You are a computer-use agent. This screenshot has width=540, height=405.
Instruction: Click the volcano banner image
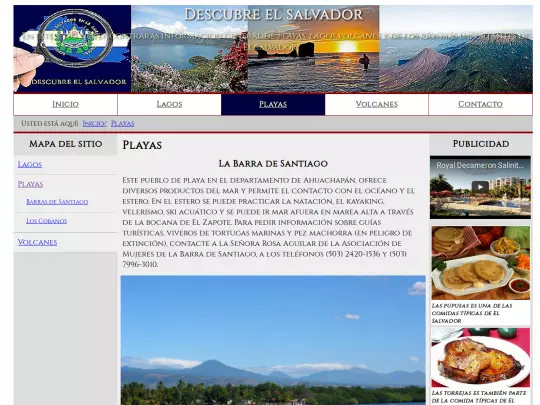tap(456, 49)
